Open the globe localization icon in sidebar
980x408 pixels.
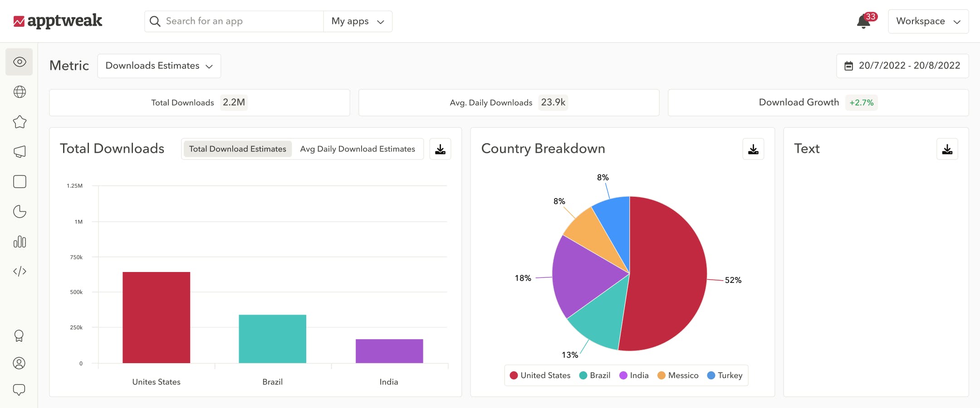click(x=19, y=92)
